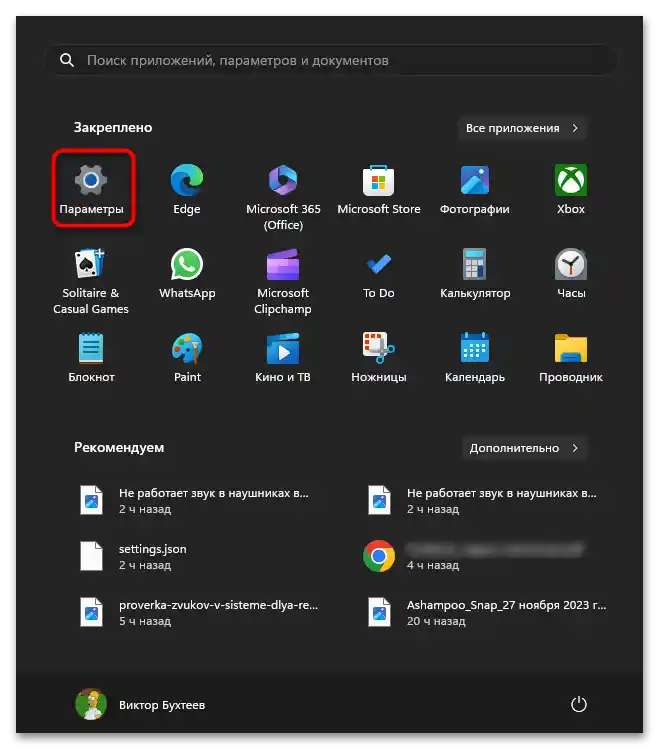Open the Калькулятор app
Viewport: 659px width, 749px height.
[475, 273]
